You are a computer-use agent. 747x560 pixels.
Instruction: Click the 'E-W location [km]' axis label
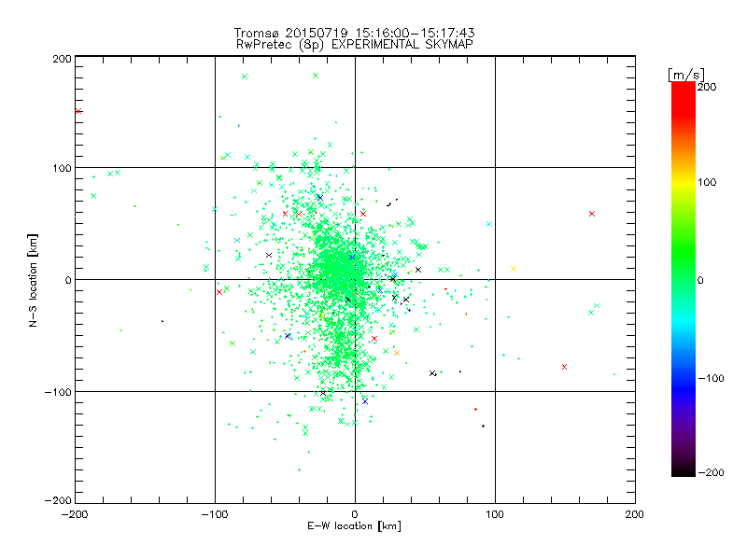354,526
